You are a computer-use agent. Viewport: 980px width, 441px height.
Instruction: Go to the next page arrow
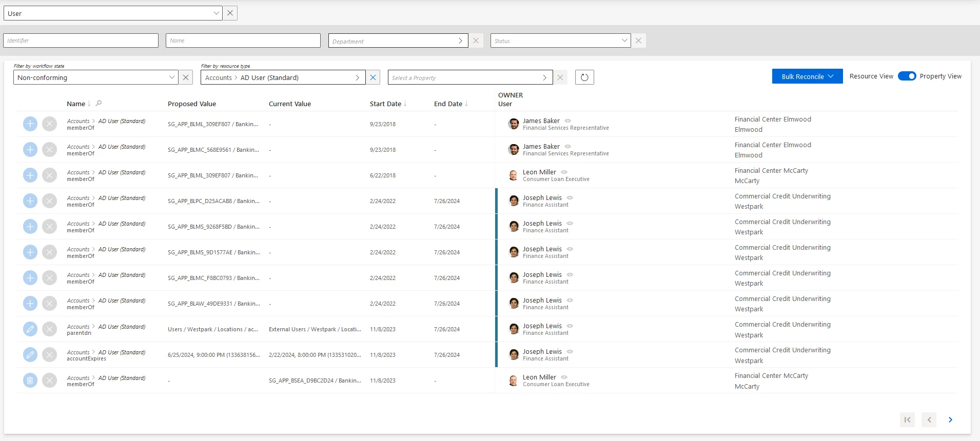tap(950, 419)
